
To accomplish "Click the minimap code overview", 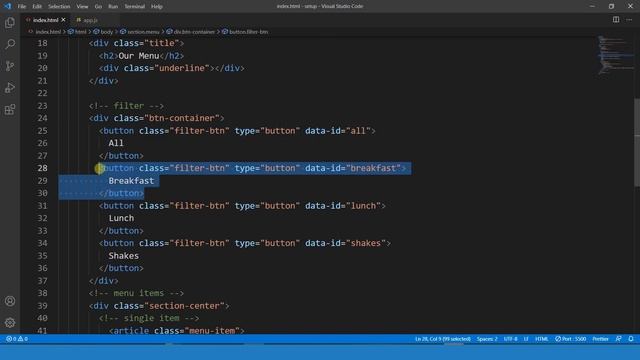I will (616, 55).
